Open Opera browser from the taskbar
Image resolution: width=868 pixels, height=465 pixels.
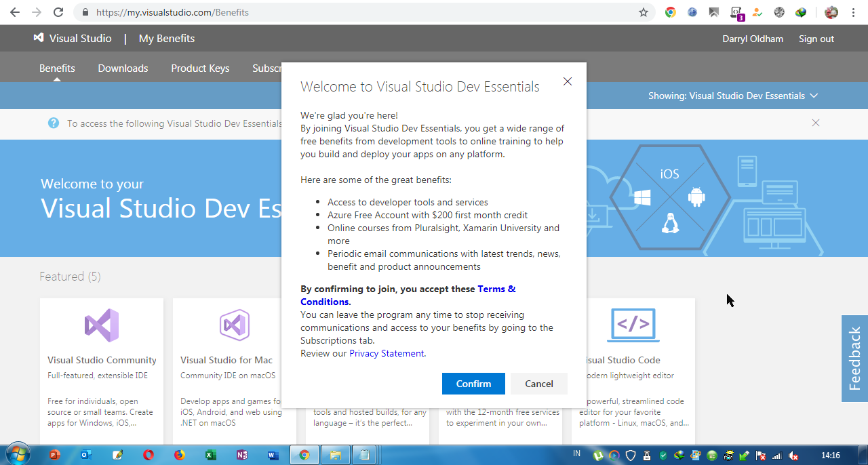[x=148, y=456]
